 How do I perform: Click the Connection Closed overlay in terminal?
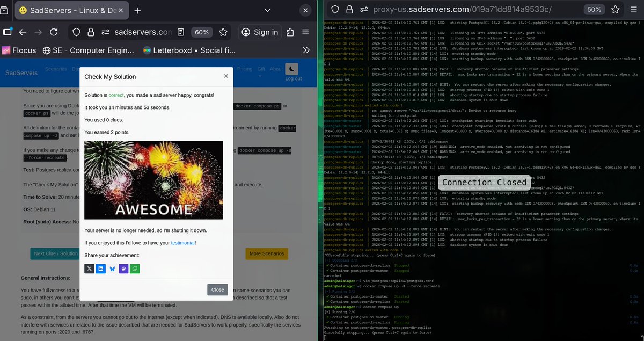point(484,182)
